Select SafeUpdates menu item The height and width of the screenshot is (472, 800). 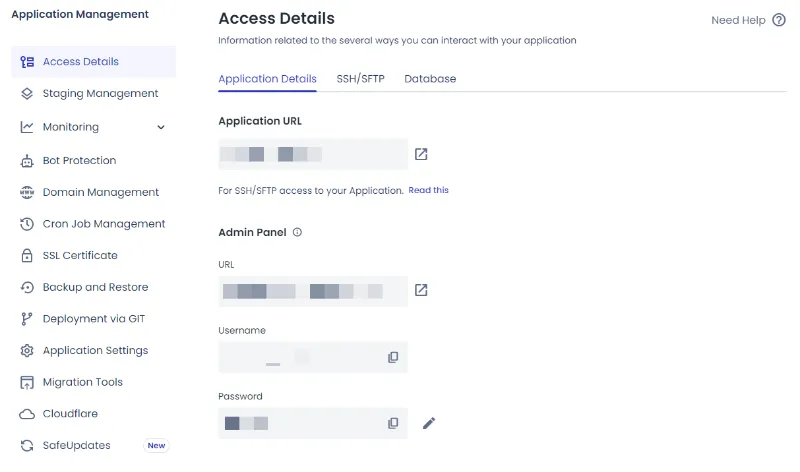(x=93, y=445)
